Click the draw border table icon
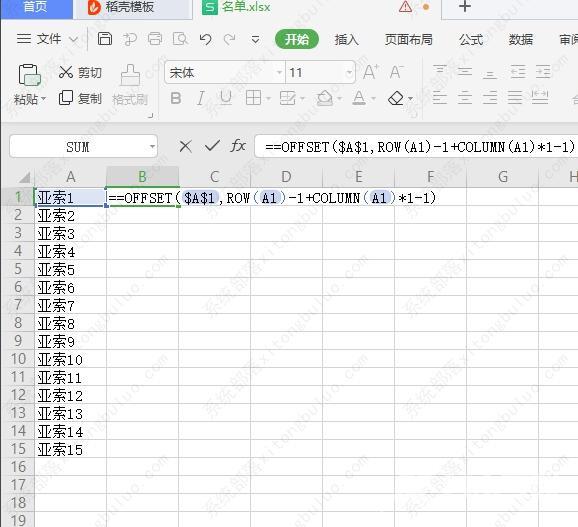The height and width of the screenshot is (527, 578). click(x=288, y=98)
